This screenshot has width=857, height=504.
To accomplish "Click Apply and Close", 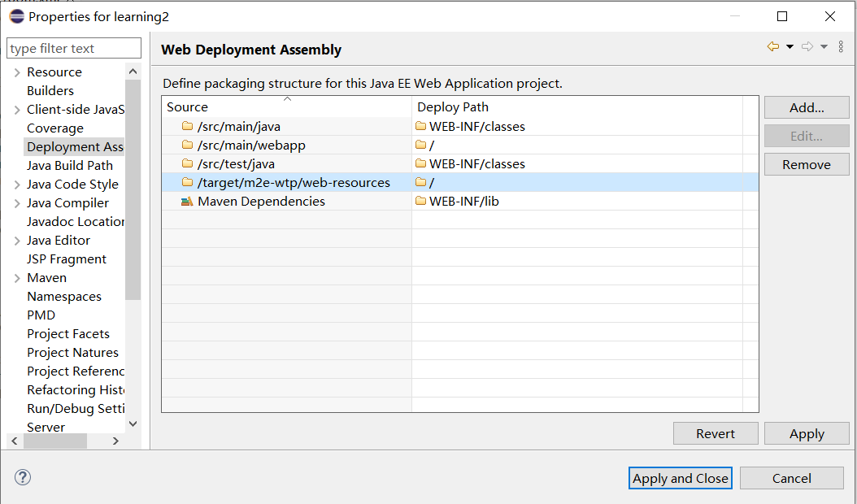I will (x=681, y=478).
